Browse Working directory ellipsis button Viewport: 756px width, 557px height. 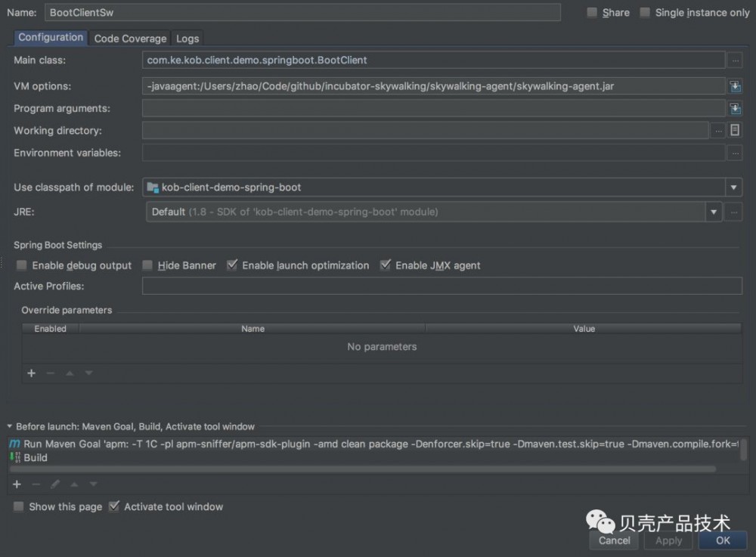(718, 131)
